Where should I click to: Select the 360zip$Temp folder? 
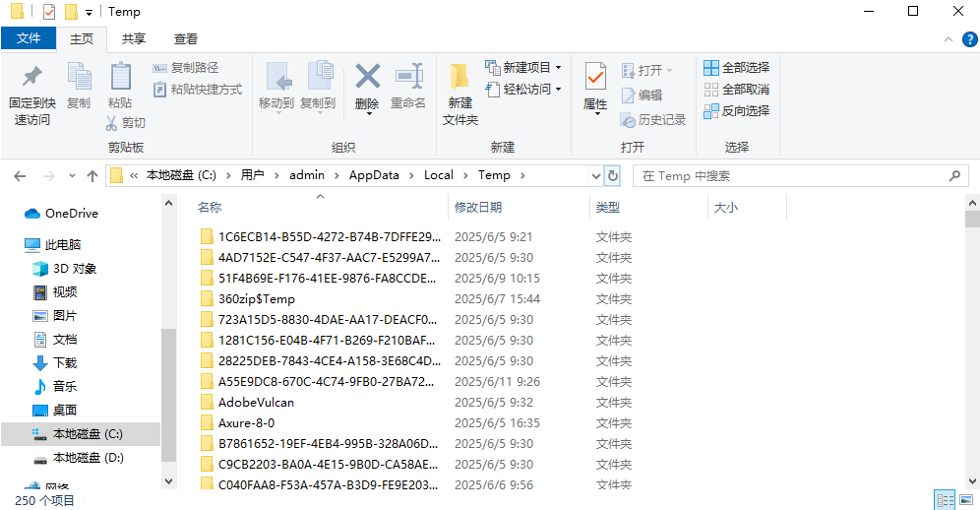(x=256, y=299)
